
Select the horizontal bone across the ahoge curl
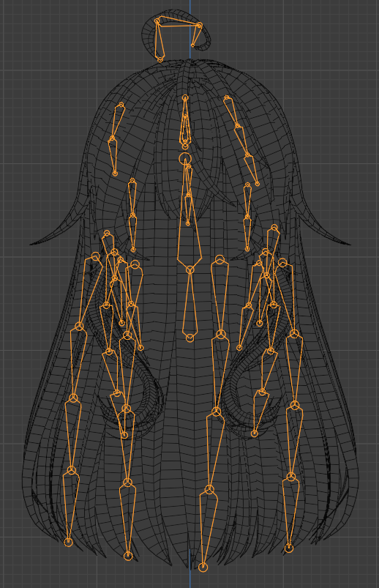click(179, 24)
